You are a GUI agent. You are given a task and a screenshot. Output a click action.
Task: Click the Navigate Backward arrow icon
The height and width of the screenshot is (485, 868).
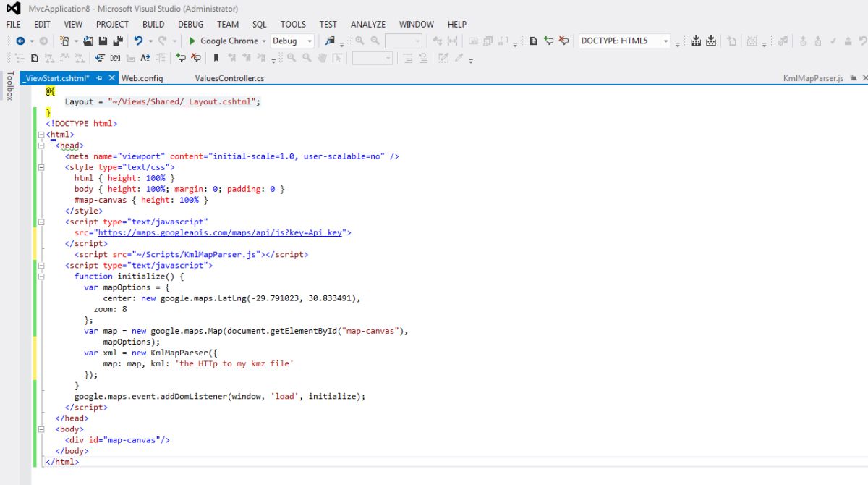tap(20, 41)
